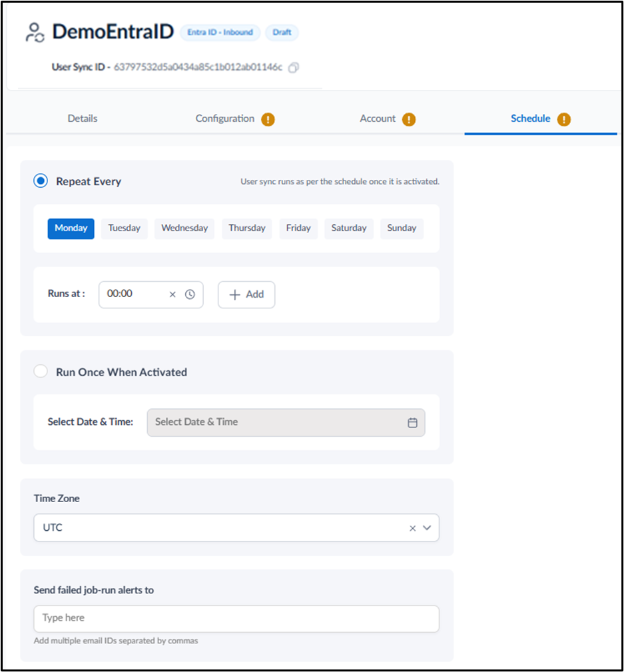Screen dimensions: 624x672
Task: Toggle Thursday in repeat days
Action: 247,228
